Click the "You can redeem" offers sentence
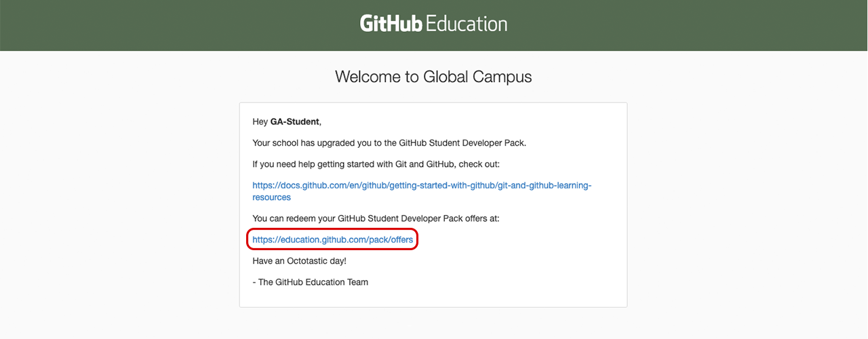This screenshot has width=868, height=339. pyautogui.click(x=376, y=218)
